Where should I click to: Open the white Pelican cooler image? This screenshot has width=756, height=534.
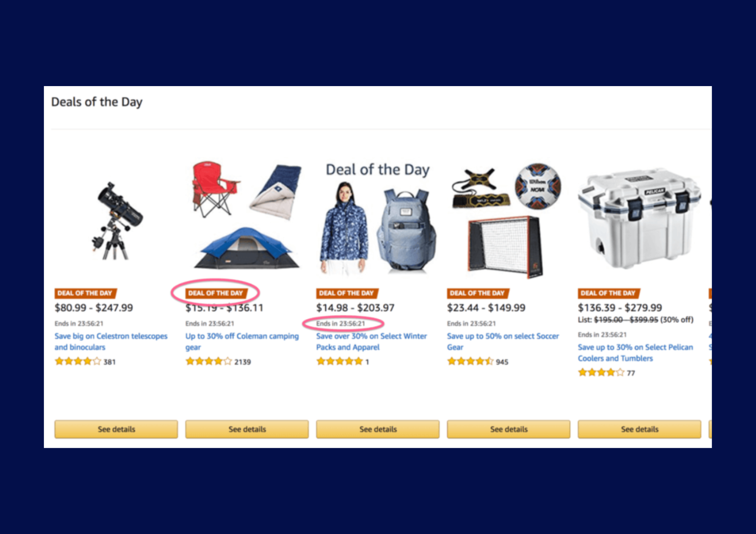click(x=639, y=219)
